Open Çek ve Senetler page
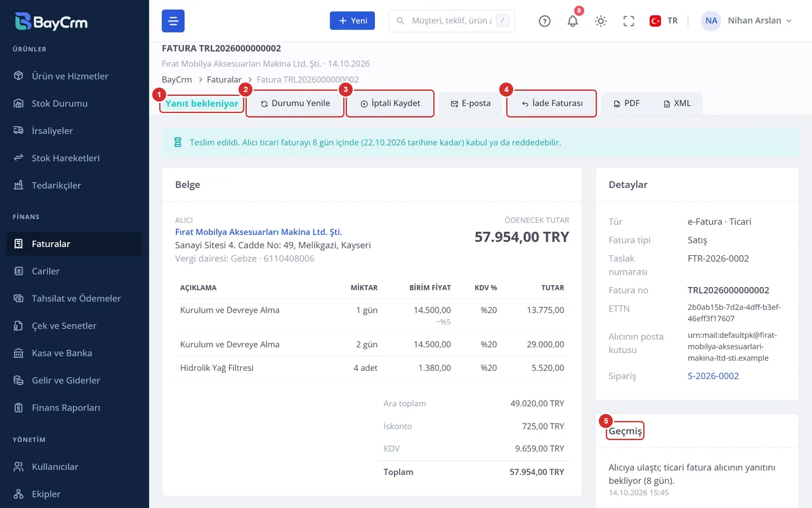The width and height of the screenshot is (812, 508). (74, 326)
